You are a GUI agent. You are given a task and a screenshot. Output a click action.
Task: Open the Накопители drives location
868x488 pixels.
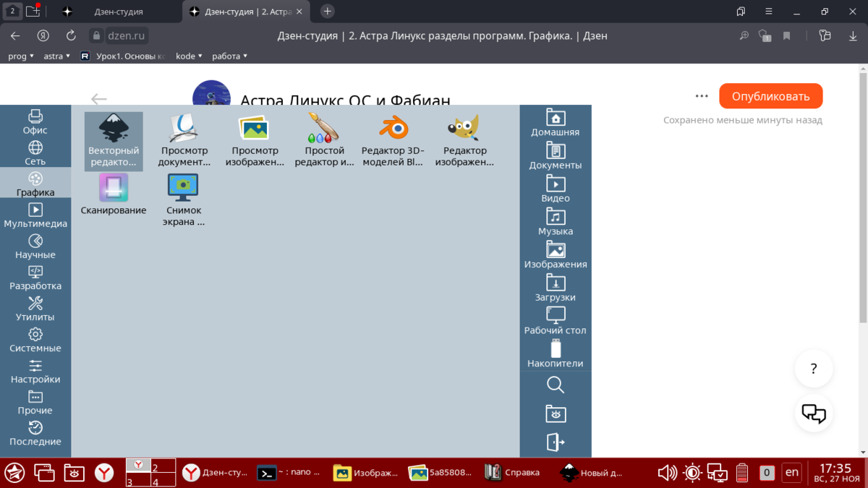coord(556,354)
